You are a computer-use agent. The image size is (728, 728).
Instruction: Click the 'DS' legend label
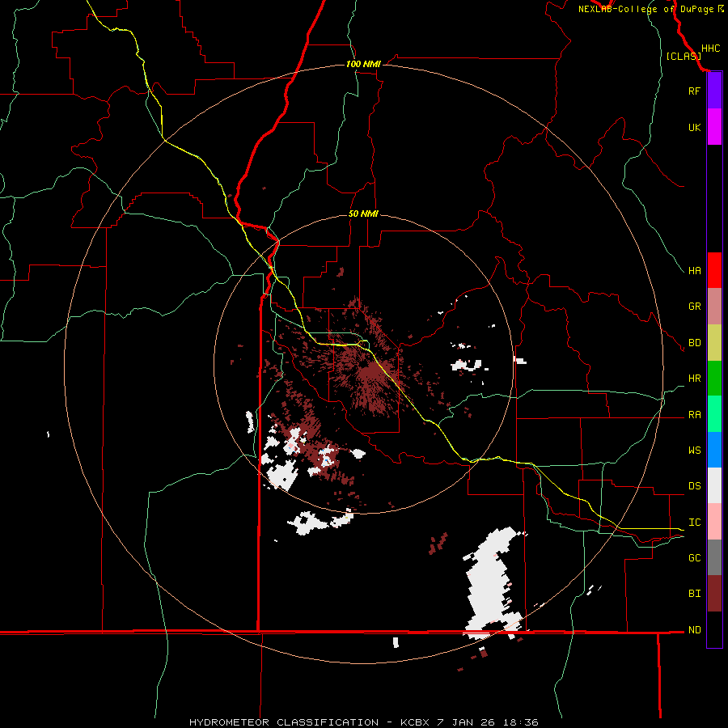(x=695, y=486)
